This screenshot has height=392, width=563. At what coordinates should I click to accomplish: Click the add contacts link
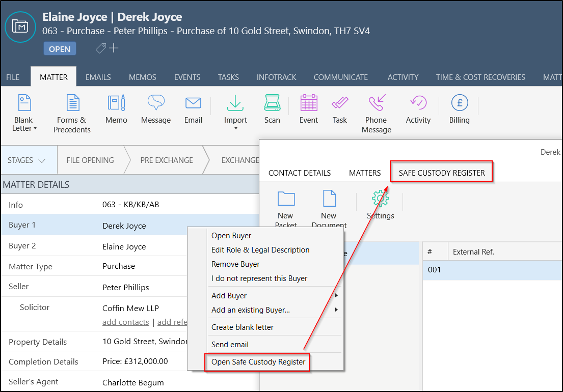point(126,322)
